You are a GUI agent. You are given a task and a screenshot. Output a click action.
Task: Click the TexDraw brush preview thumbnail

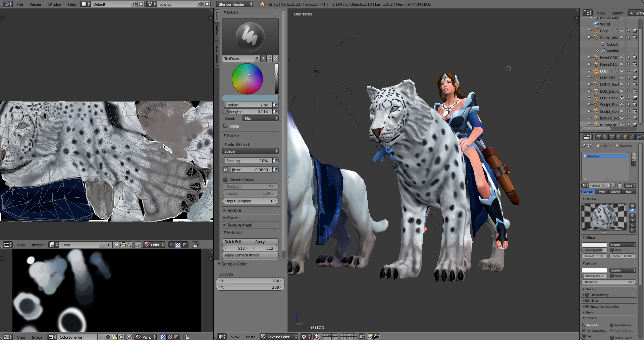pyautogui.click(x=250, y=37)
